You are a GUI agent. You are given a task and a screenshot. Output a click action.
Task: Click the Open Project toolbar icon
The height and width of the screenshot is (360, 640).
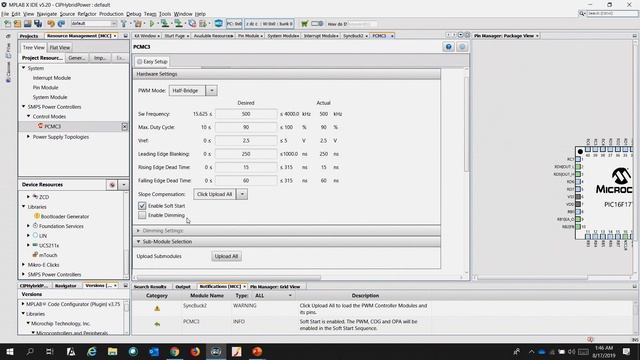pos(28,24)
